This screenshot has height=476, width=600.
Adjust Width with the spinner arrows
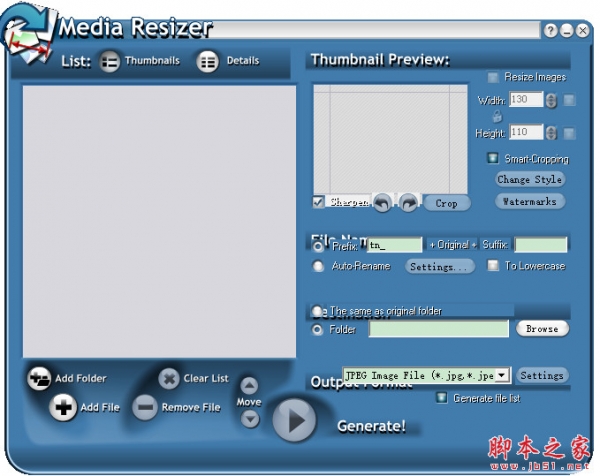pyautogui.click(x=551, y=100)
